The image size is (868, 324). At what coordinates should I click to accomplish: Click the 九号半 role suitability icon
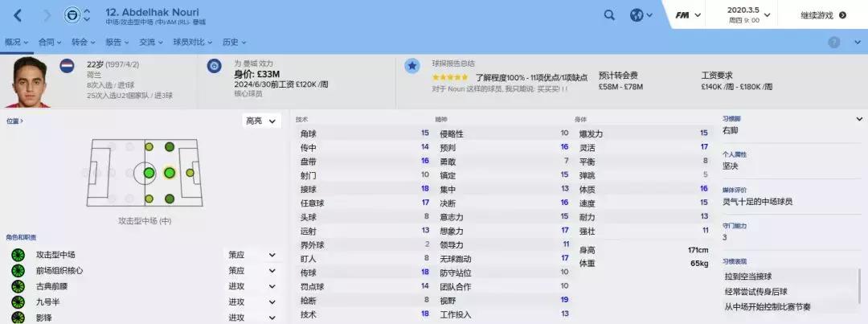coord(18,301)
